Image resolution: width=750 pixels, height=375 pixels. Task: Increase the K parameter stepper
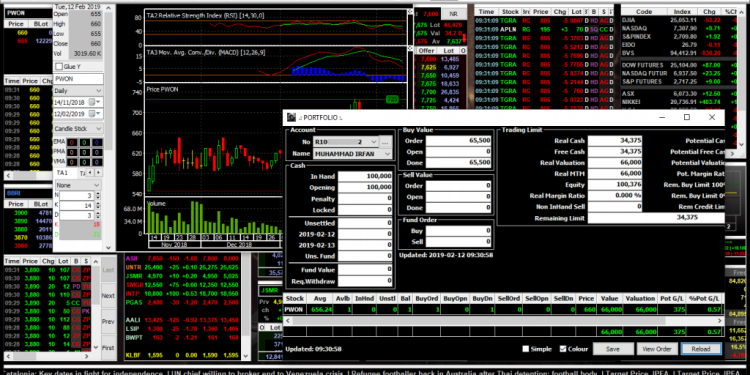(x=98, y=203)
